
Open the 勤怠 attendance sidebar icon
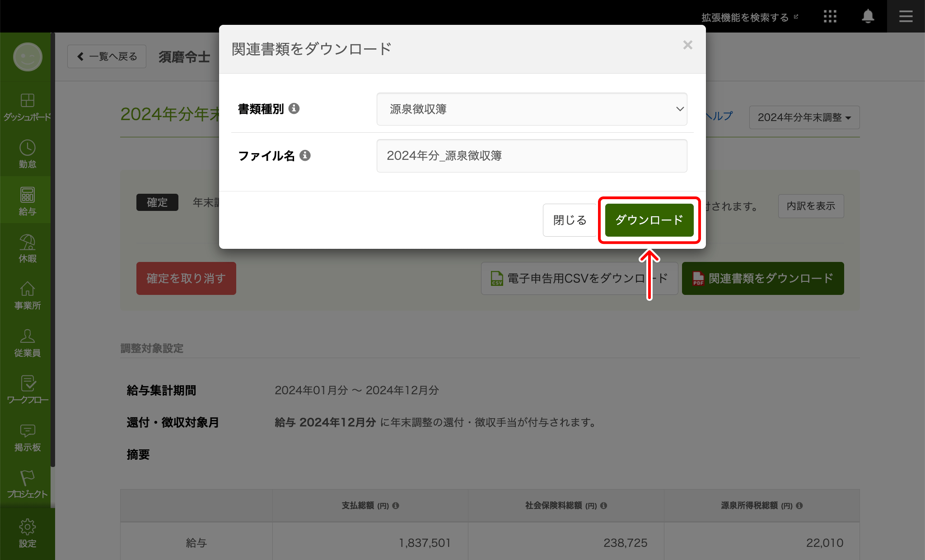pyautogui.click(x=27, y=154)
